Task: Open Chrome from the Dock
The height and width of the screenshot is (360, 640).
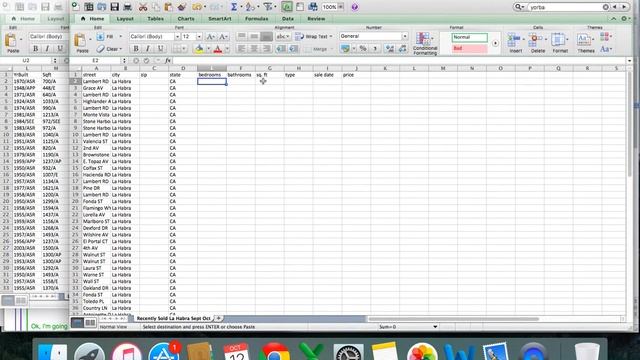Action: coord(274,352)
